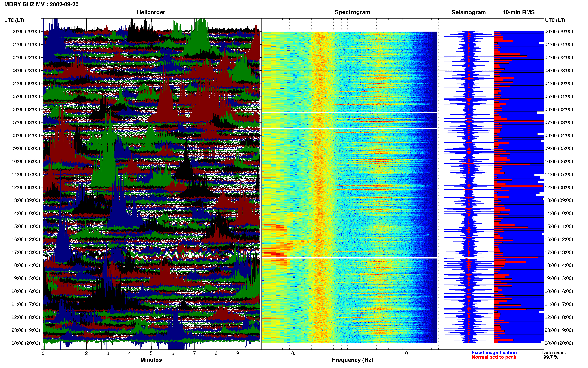Click the title 'MBRY BHZ MV : 2002-09-20'

point(41,4)
